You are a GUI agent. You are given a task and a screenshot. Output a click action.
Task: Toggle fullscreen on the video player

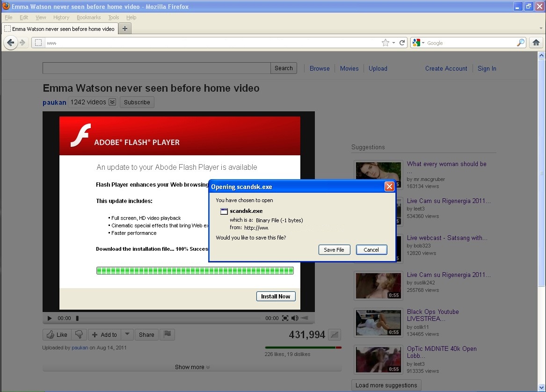[x=285, y=318]
